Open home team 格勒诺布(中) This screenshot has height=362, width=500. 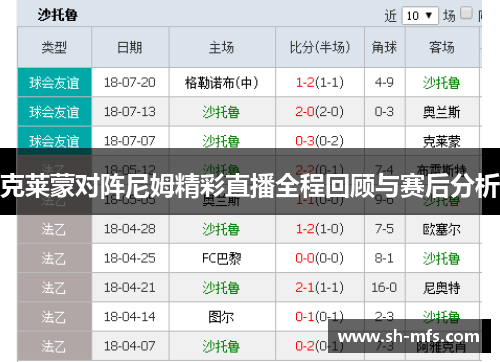point(222,82)
